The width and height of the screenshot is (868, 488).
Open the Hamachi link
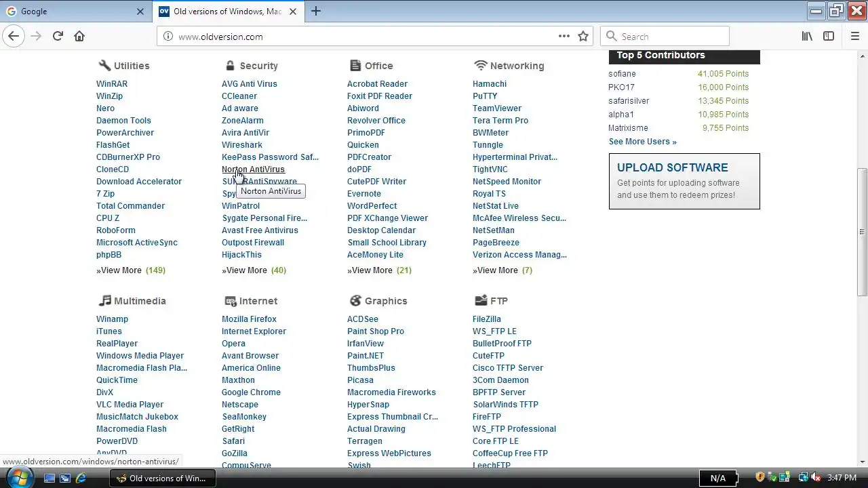(x=490, y=84)
